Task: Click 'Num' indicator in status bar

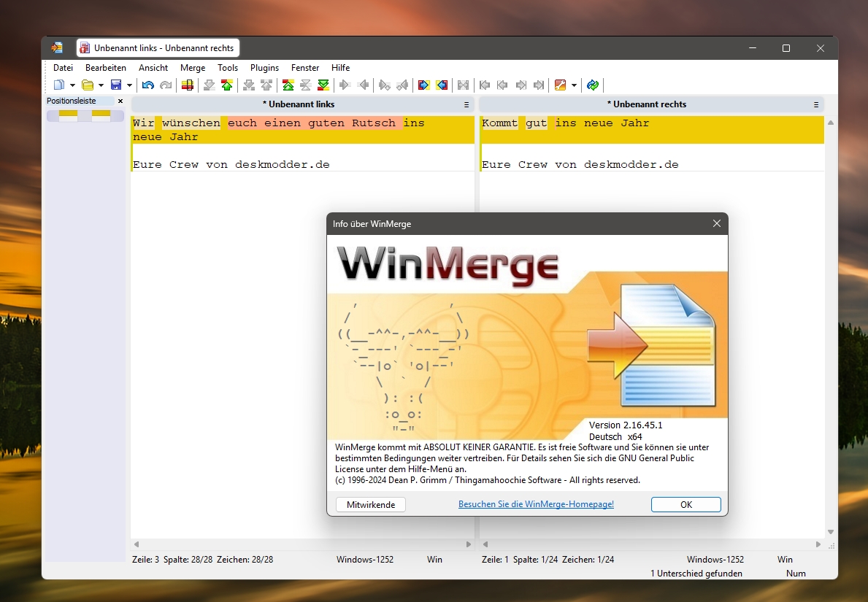Action: point(796,574)
